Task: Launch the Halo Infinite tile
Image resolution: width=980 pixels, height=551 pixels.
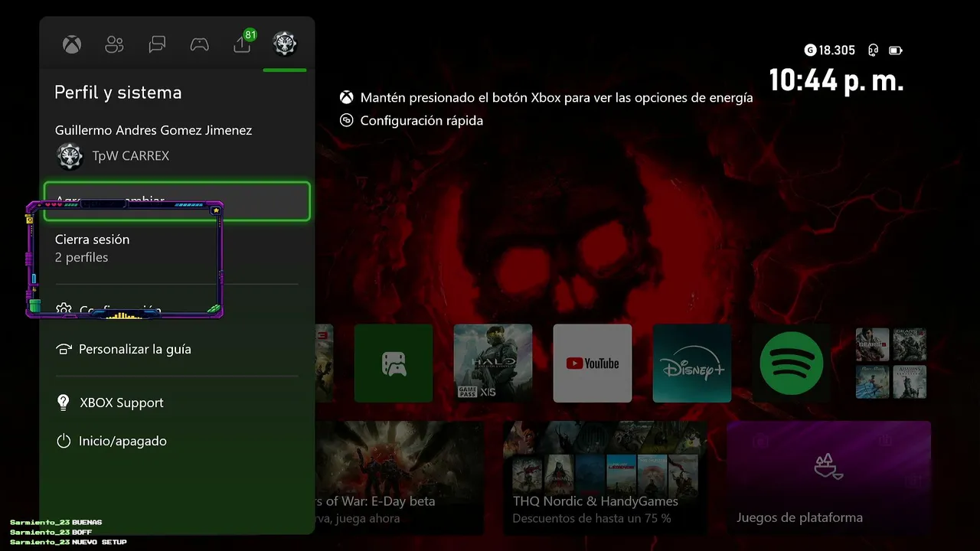Action: (493, 364)
